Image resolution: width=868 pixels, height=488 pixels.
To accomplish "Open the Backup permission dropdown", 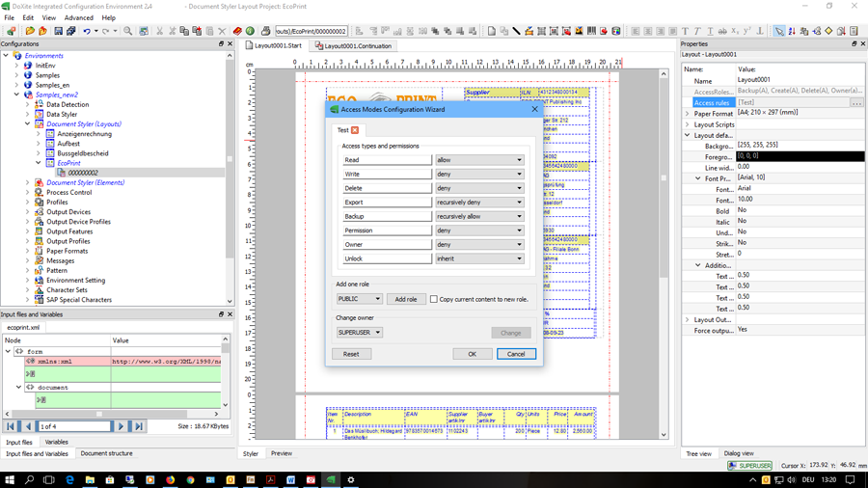I will pyautogui.click(x=479, y=216).
